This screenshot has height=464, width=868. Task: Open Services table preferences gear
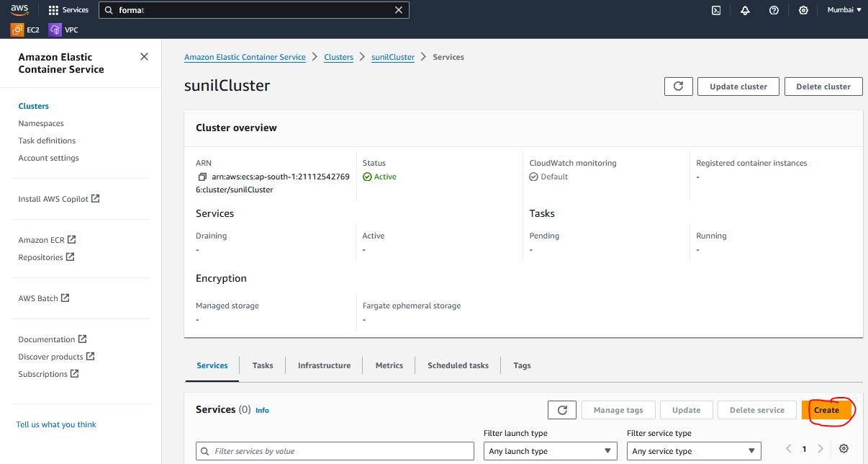tap(844, 449)
